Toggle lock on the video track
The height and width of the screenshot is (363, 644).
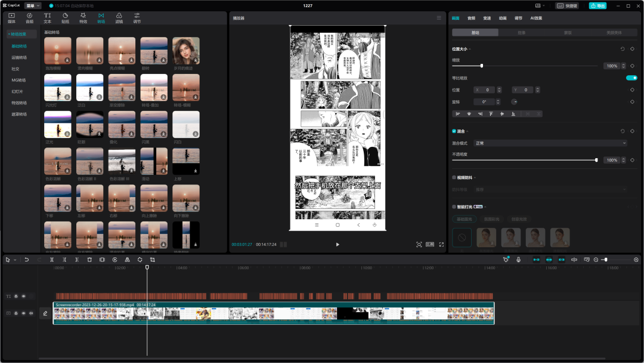click(16, 313)
